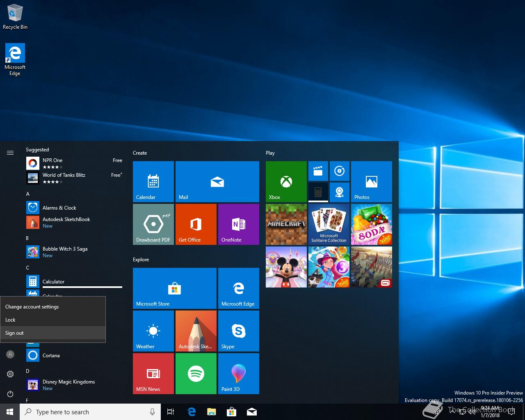Click the letter B section header
Viewport: 525px width, 420px height.
27,238
